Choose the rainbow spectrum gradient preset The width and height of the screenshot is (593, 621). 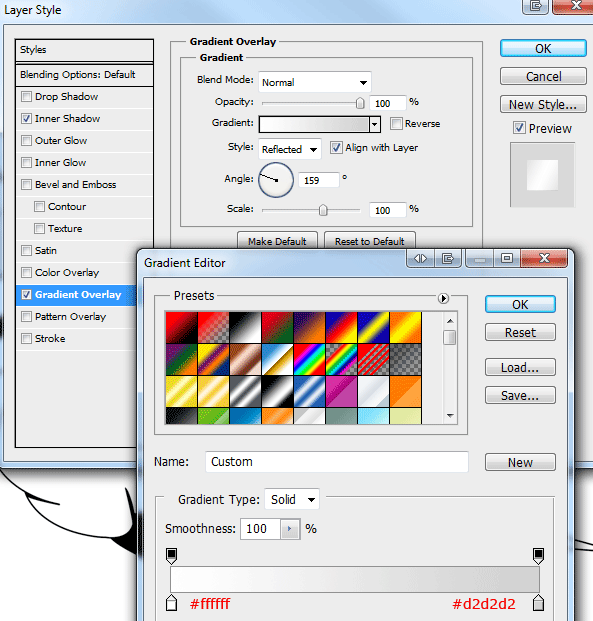(309, 360)
